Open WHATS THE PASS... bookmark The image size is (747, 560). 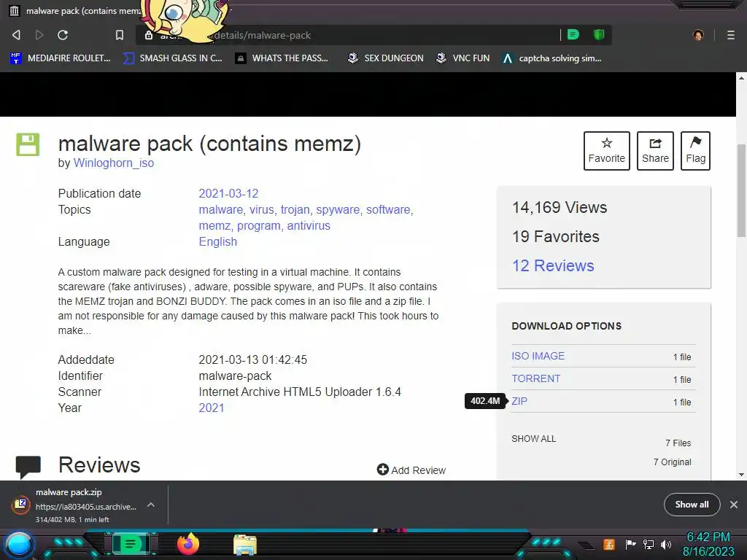pyautogui.click(x=282, y=58)
